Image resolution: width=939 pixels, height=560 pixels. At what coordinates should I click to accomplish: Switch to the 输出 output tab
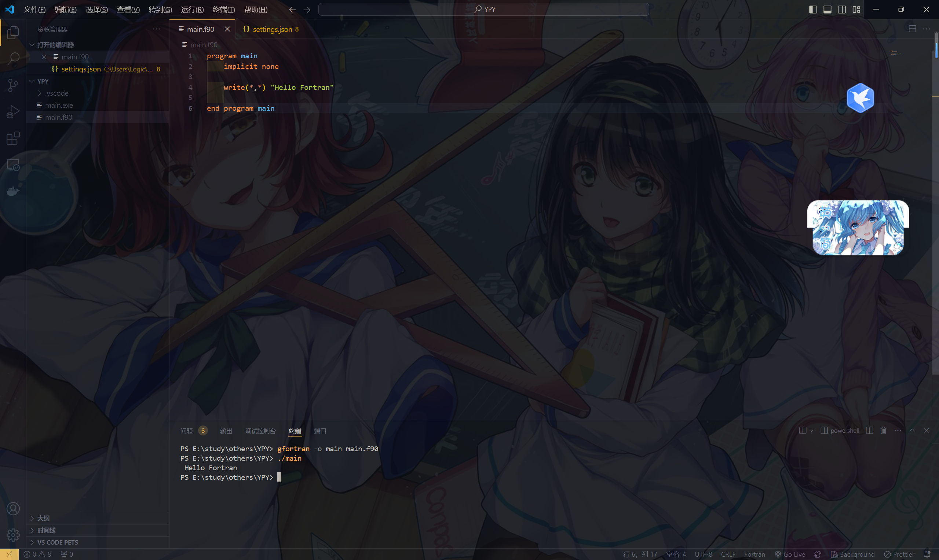pos(226,431)
